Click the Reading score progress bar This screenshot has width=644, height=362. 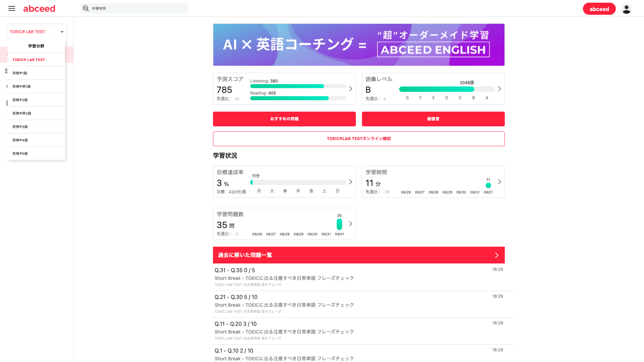[298, 98]
